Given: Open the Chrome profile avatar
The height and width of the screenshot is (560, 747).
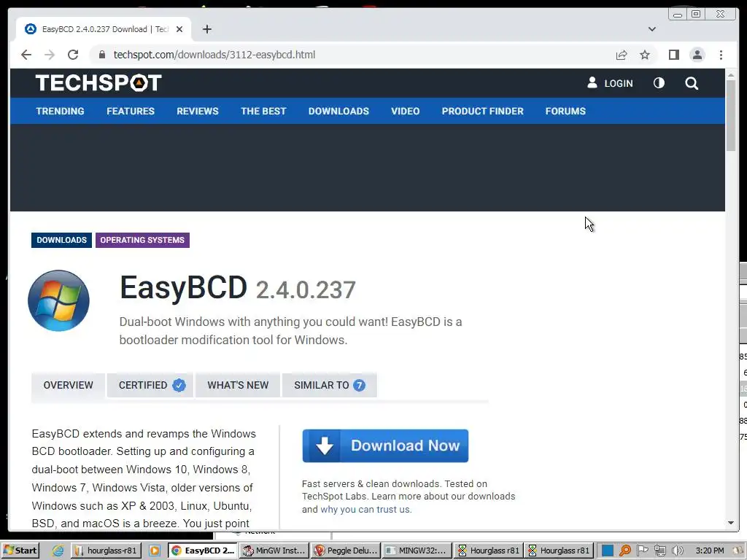Looking at the screenshot, I should [697, 55].
